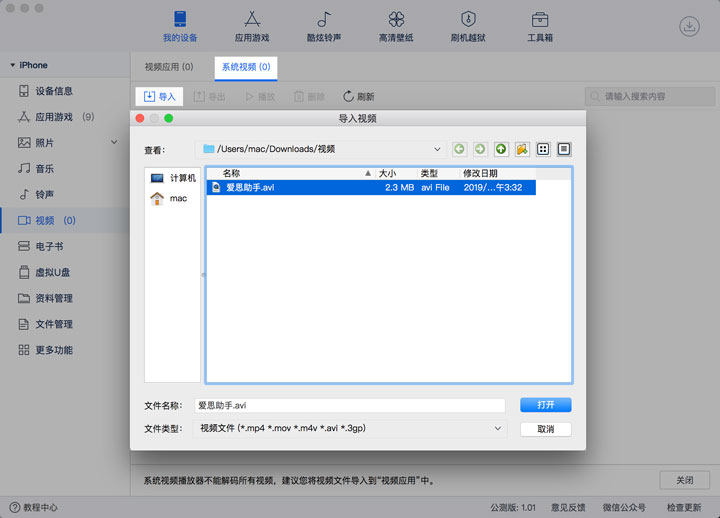Open Feedback (意见反馈) link

pyautogui.click(x=568, y=507)
